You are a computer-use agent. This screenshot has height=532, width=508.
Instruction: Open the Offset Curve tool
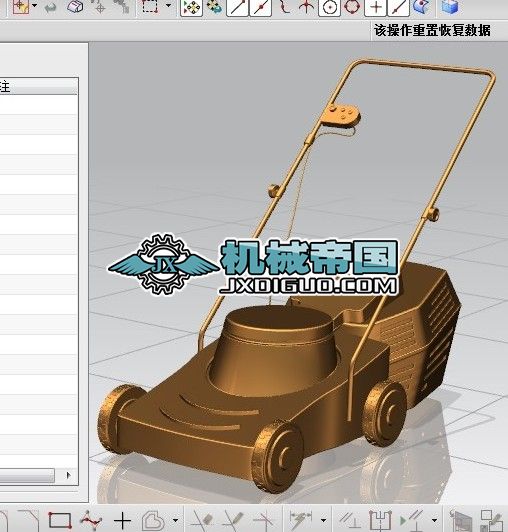[x=152, y=519]
